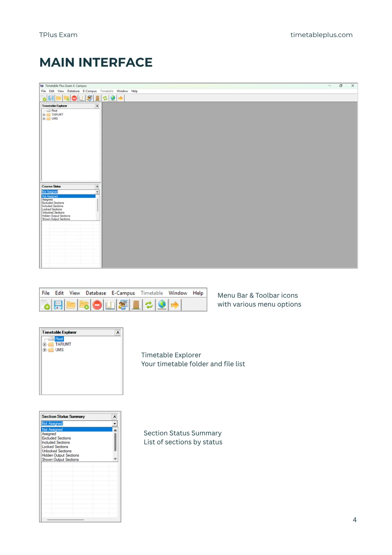Open Help menu in enlarged menu bar
Screen dimensions: 392x555
click(198, 293)
